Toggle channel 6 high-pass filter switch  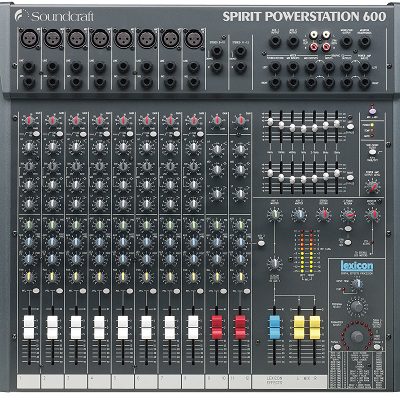(x=153, y=134)
